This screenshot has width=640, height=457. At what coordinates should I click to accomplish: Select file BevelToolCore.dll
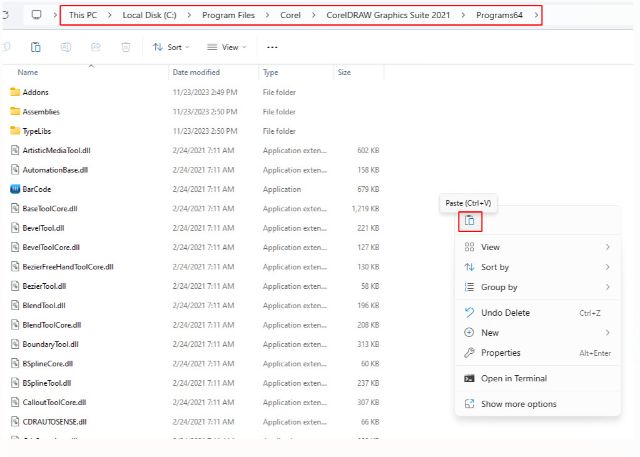(51, 247)
